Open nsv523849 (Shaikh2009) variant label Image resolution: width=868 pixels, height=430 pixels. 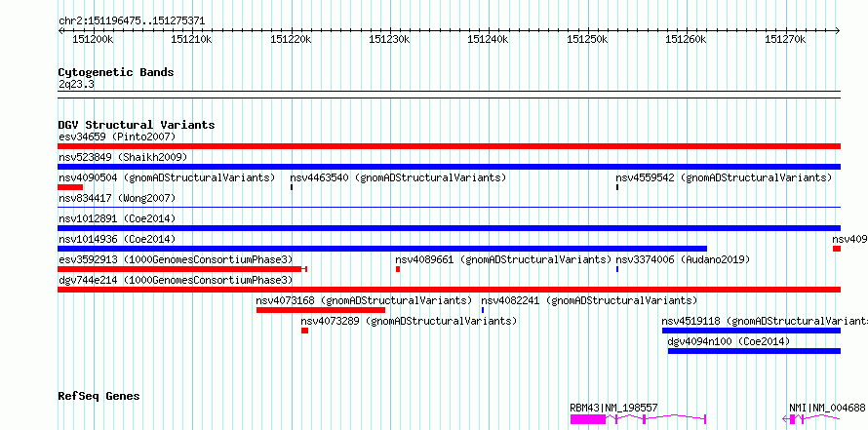[x=123, y=157]
